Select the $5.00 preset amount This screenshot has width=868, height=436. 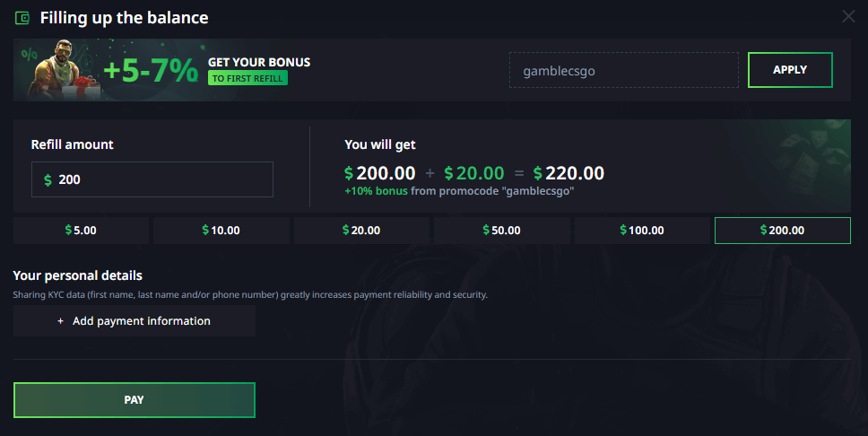(81, 231)
